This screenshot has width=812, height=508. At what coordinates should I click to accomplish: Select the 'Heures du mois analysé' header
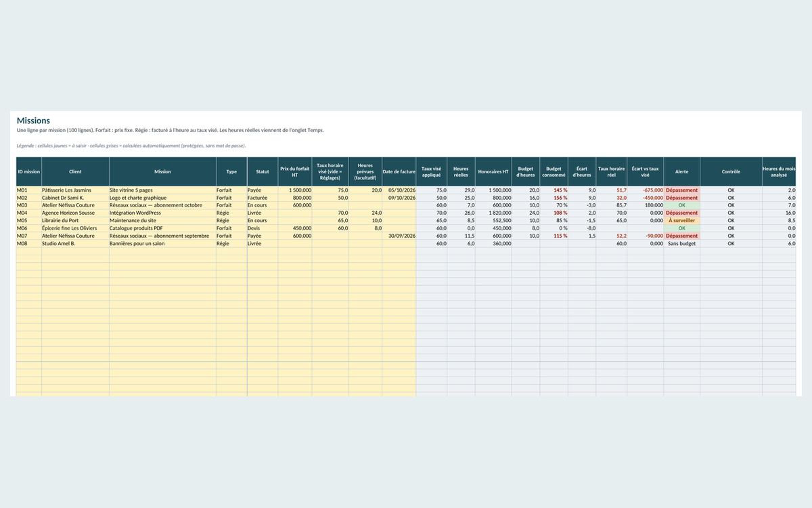(780, 172)
